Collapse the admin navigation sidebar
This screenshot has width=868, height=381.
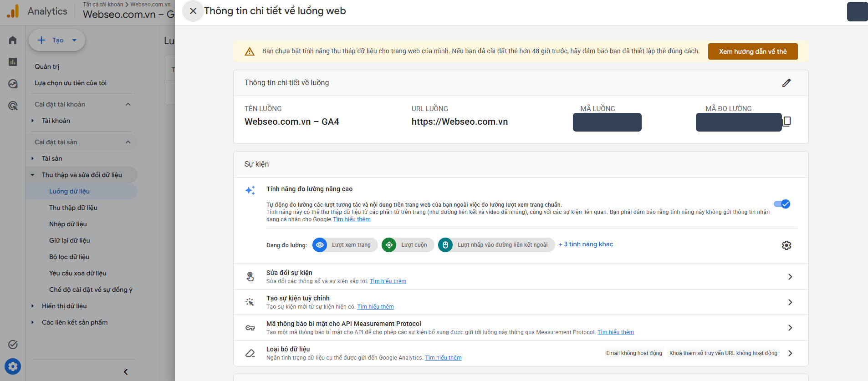pos(126,372)
